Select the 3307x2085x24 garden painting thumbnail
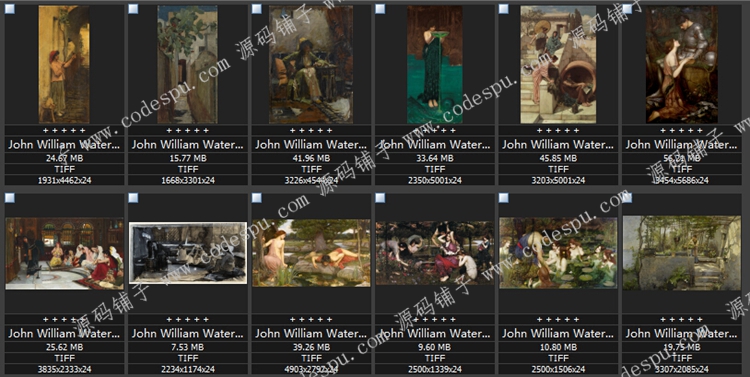The width and height of the screenshot is (750, 377). (x=682, y=253)
